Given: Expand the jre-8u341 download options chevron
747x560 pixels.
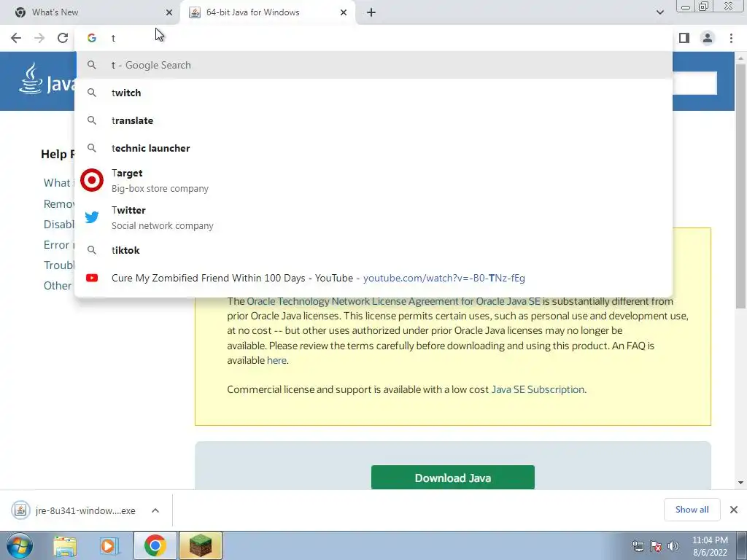Looking at the screenshot, I should 155,510.
